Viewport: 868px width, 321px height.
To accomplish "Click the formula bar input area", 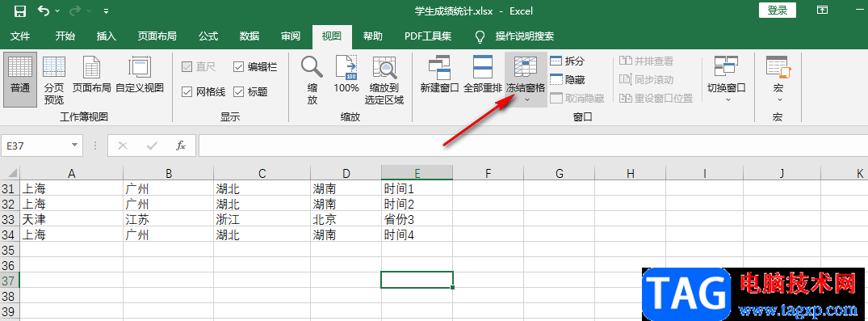I will tap(533, 146).
